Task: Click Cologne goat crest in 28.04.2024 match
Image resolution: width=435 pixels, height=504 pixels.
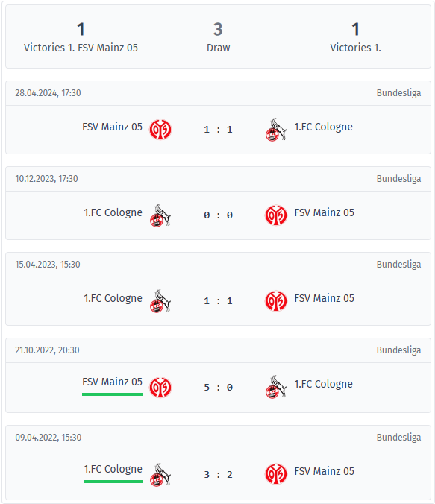Action: (x=276, y=130)
